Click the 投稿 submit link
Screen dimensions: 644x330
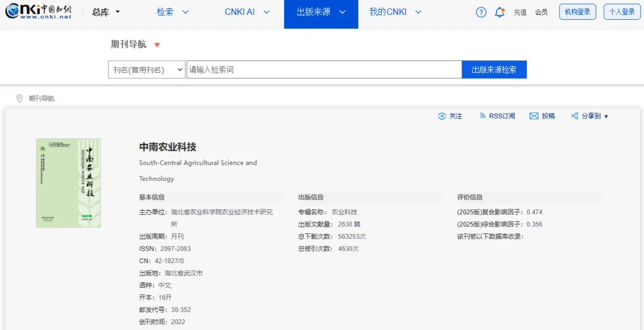pyautogui.click(x=549, y=116)
